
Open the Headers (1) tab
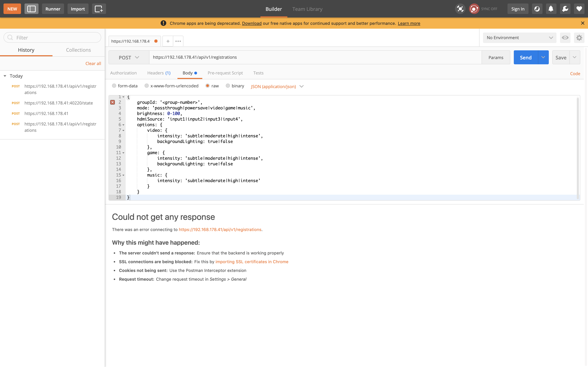159,73
